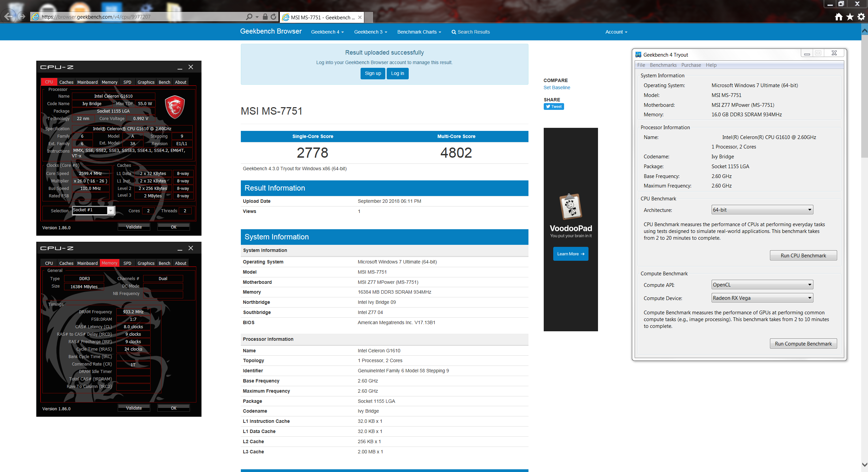Click the VoodooPad clipboard ad image
The image size is (868, 472).
point(571,206)
